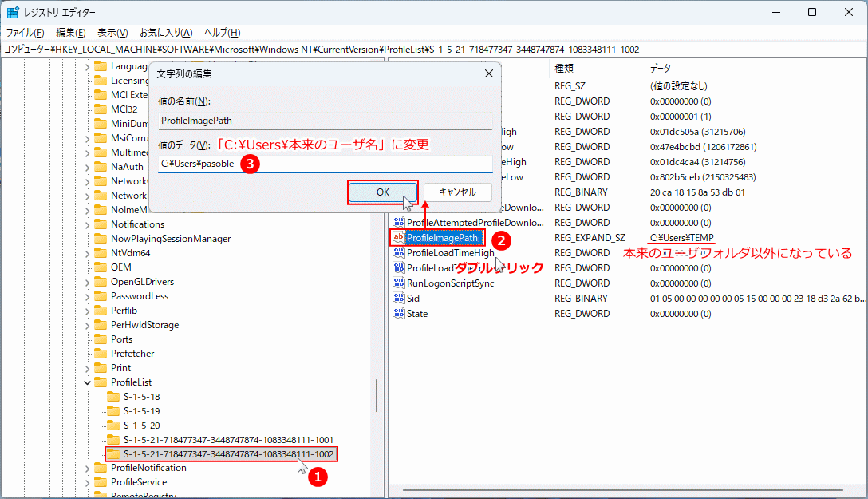Collapse the ProfileList tree node
The height and width of the screenshot is (499, 868).
(86, 382)
